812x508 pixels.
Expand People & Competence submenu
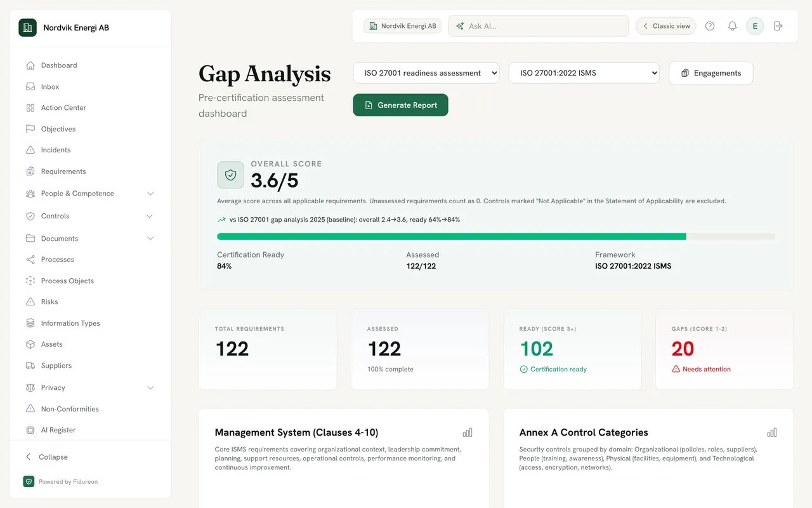tap(150, 194)
